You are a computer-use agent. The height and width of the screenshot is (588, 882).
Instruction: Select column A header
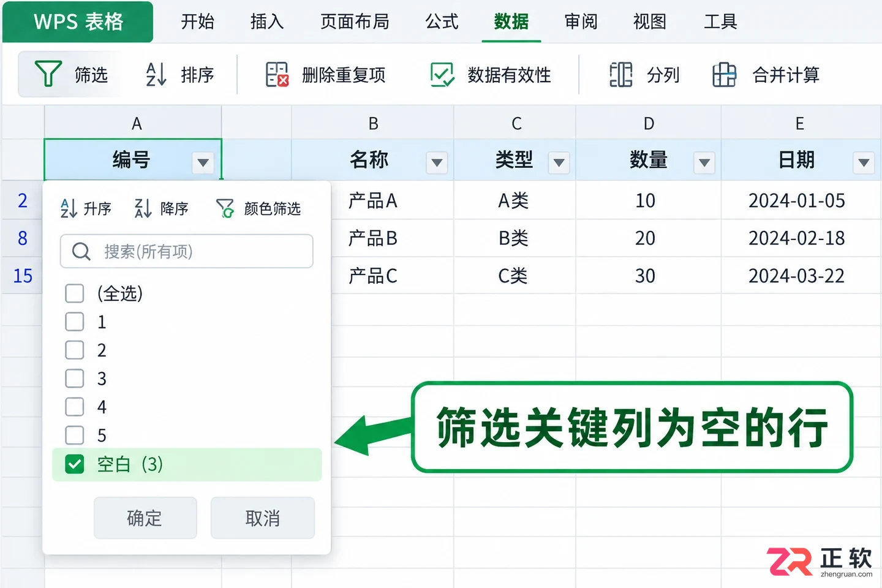tap(133, 123)
